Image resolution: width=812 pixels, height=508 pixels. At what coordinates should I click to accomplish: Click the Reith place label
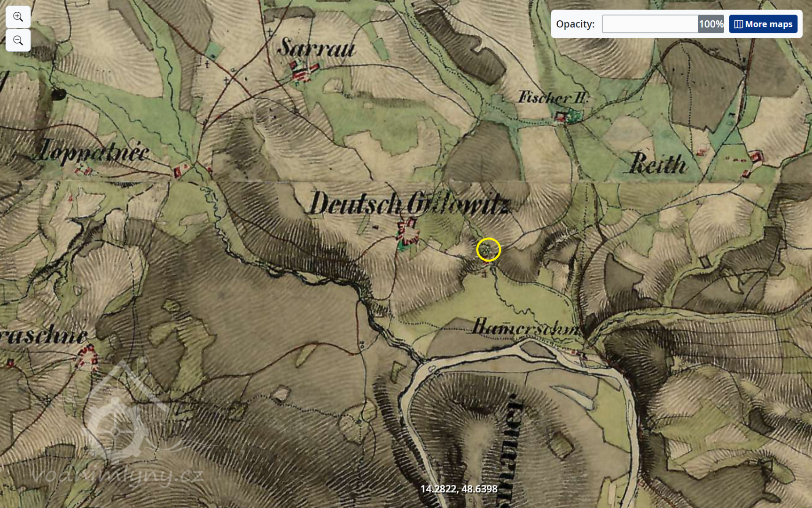point(658,164)
